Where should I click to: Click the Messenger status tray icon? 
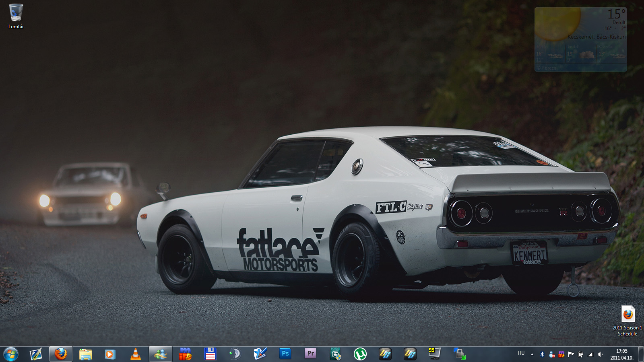(x=552, y=354)
